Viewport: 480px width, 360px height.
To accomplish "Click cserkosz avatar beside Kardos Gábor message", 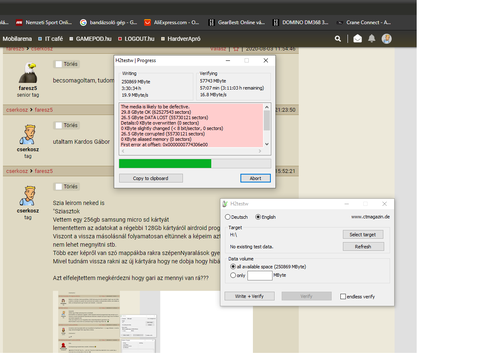I will click(28, 134).
